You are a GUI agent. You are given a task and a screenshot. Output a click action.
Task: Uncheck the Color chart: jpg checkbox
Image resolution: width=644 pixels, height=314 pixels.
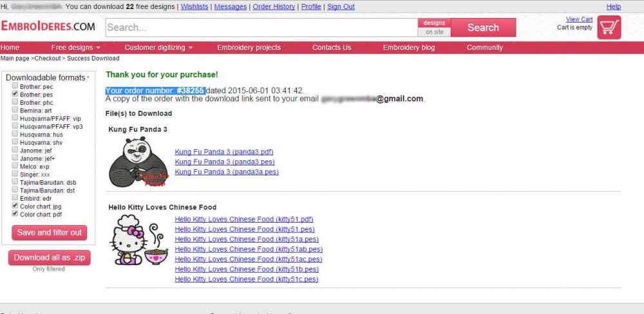15,206
